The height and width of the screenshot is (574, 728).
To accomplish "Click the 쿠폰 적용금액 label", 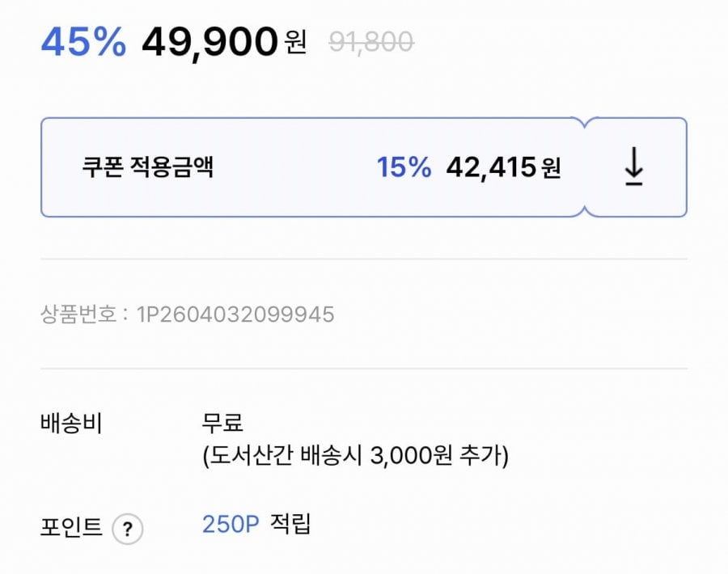I will pos(147,167).
